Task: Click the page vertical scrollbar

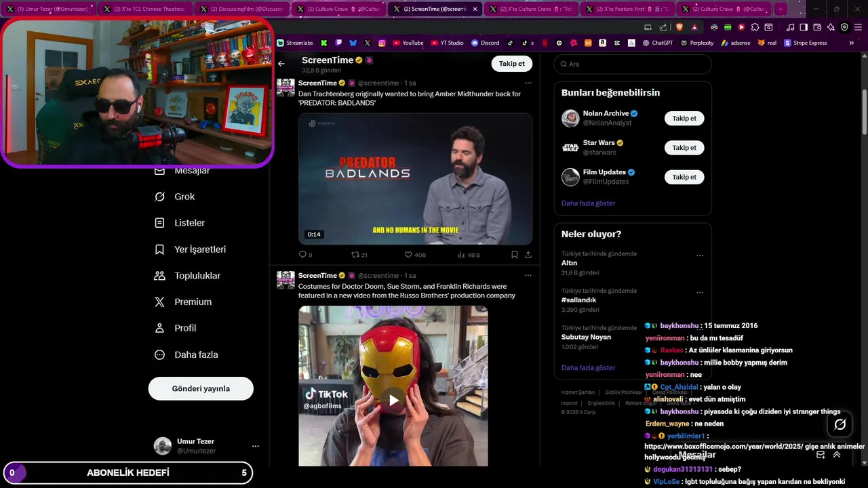Action: (865, 112)
